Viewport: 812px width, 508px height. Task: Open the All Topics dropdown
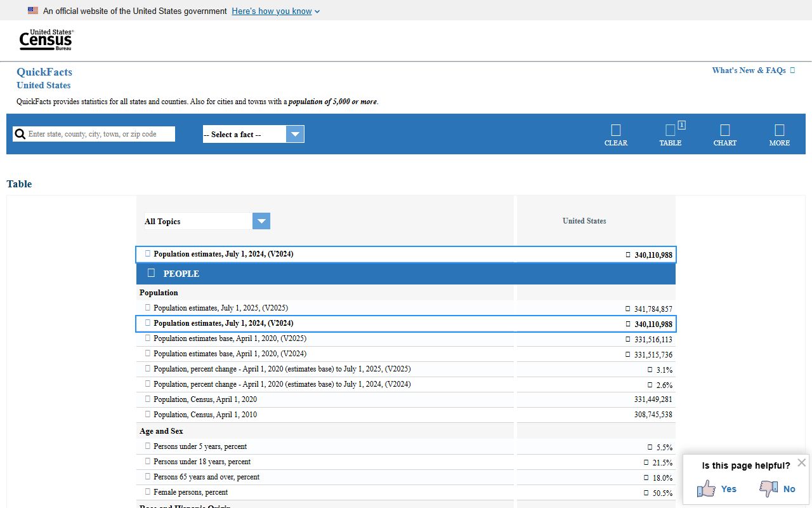[x=207, y=221]
